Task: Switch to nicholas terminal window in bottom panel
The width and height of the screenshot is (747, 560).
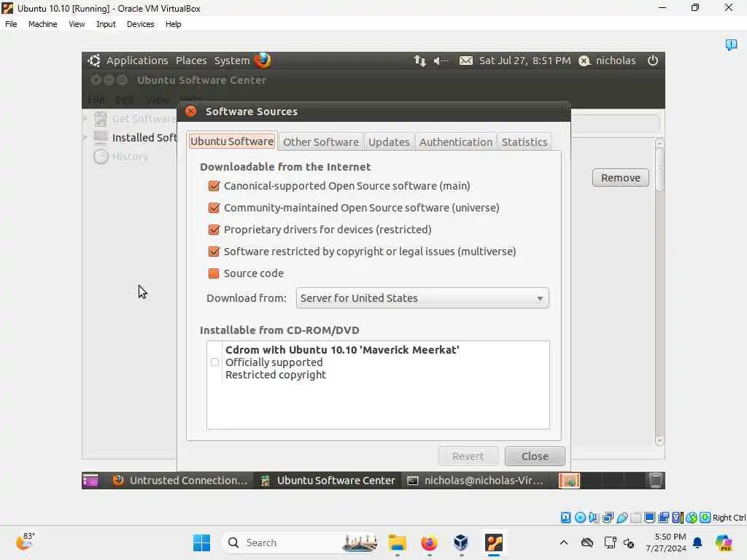Action: [476, 481]
